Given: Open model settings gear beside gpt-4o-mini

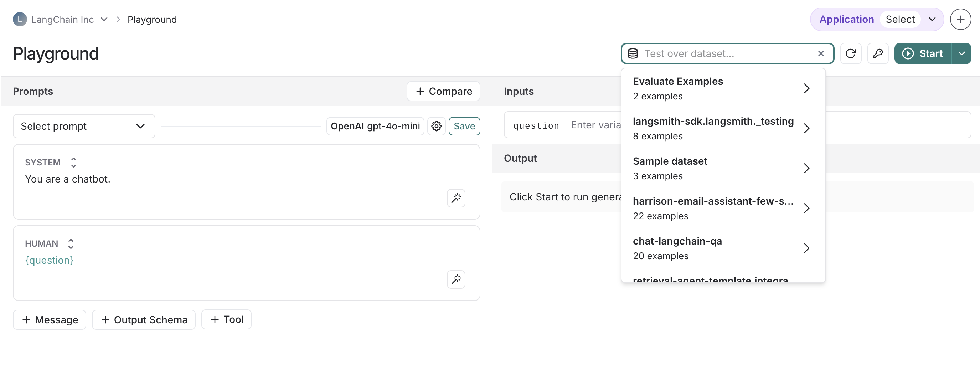Looking at the screenshot, I should click(436, 126).
